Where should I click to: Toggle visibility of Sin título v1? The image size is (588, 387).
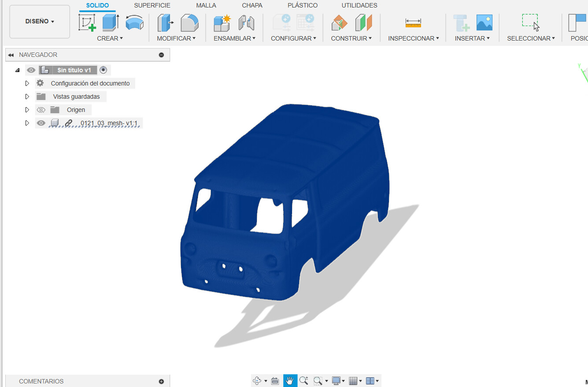point(31,70)
